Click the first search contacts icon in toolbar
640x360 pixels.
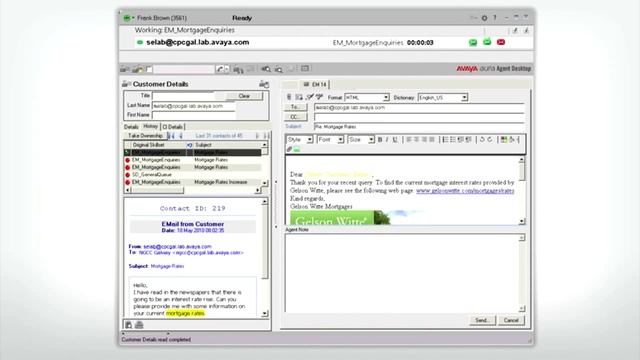pos(266,69)
